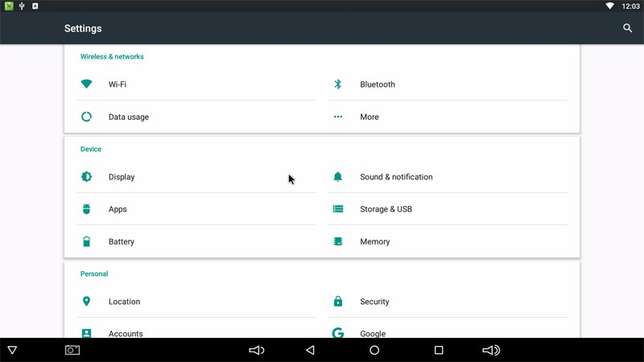
Task: Tap the Bluetooth icon
Action: (338, 84)
